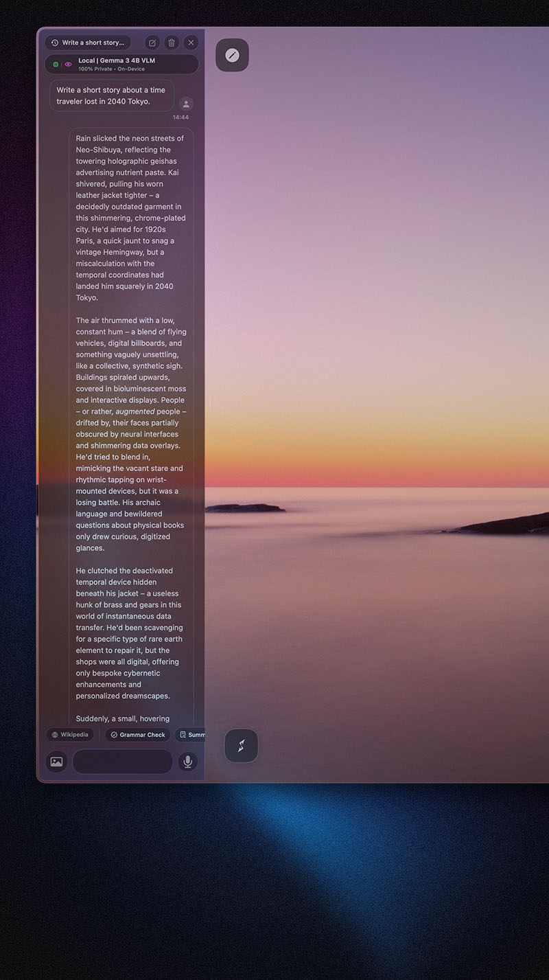Select the Summarize quick action chip
The width and height of the screenshot is (549, 980).
click(x=191, y=735)
